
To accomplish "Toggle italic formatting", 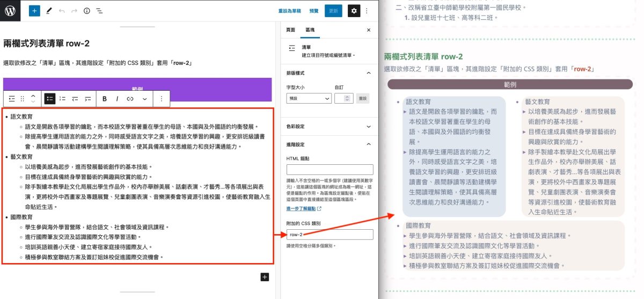I will (x=117, y=99).
